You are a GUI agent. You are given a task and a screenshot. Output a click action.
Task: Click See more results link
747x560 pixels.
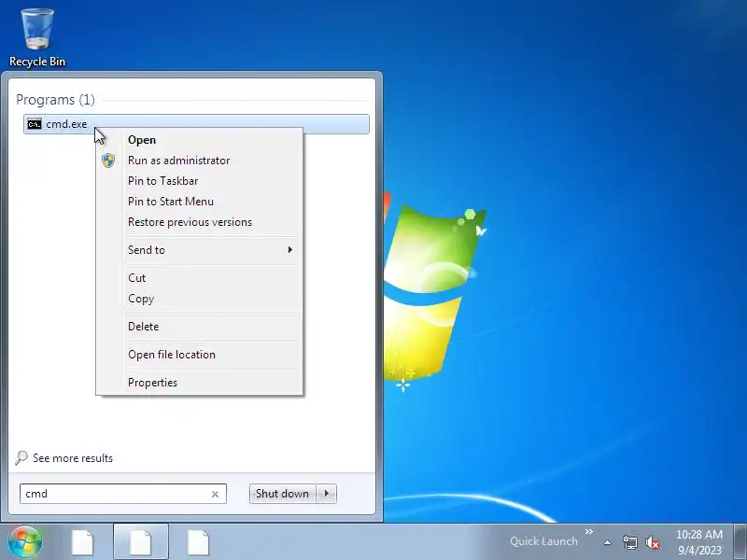[73, 458]
